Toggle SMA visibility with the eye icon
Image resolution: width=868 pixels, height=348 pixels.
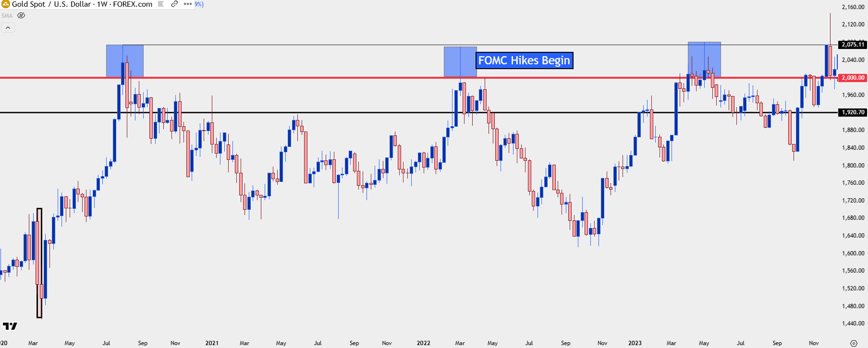[21, 15]
